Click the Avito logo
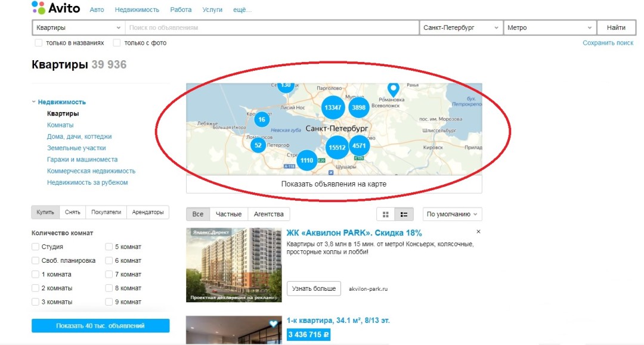The image size is (644, 345). (55, 8)
